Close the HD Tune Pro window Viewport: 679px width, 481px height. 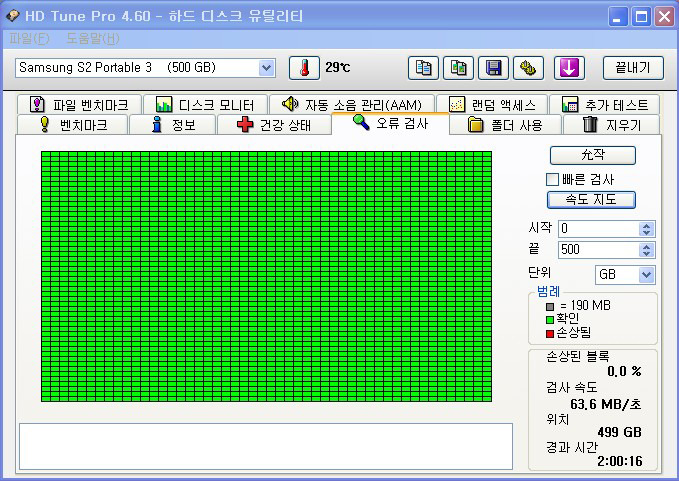664,17
